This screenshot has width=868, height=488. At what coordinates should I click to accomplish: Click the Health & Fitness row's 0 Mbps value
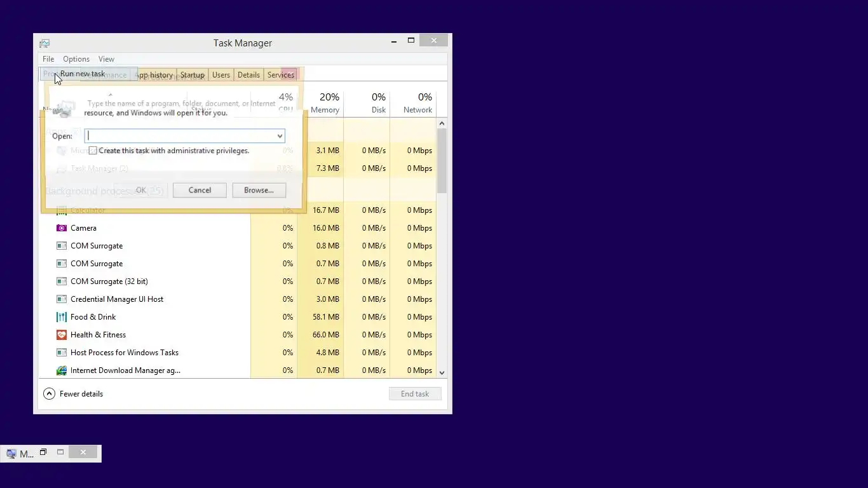[x=419, y=335]
